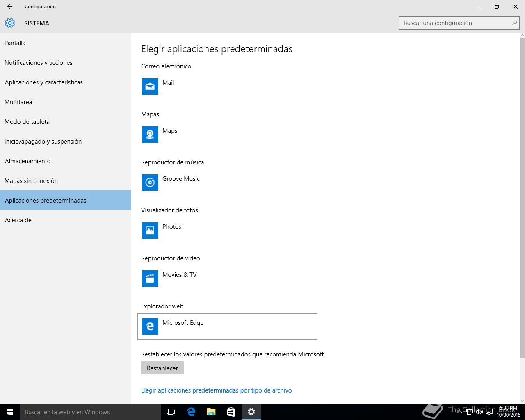This screenshot has height=420, width=525.
Task: Click the Settings taskbar icon
Action: [x=251, y=412]
